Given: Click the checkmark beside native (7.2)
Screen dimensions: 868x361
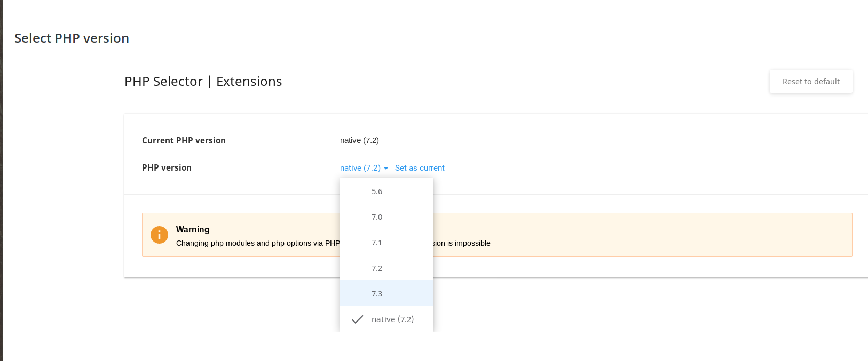Looking at the screenshot, I should tap(357, 319).
